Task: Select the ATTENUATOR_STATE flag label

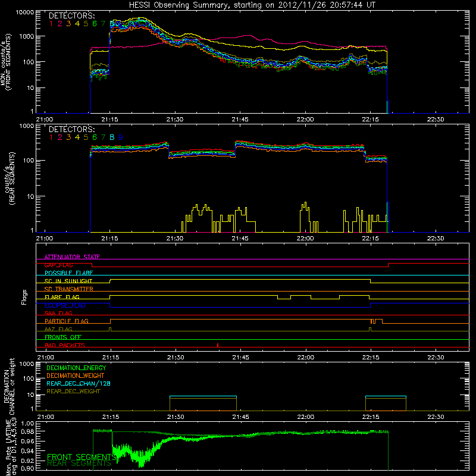Action: [x=72, y=257]
